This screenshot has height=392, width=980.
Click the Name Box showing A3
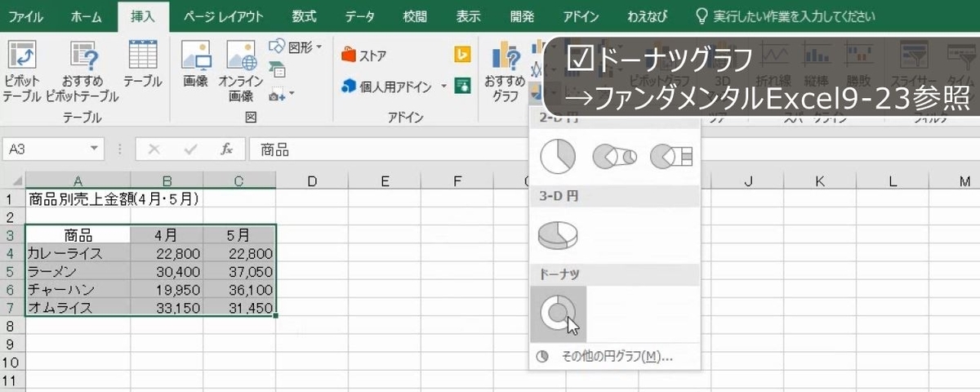(x=46, y=149)
